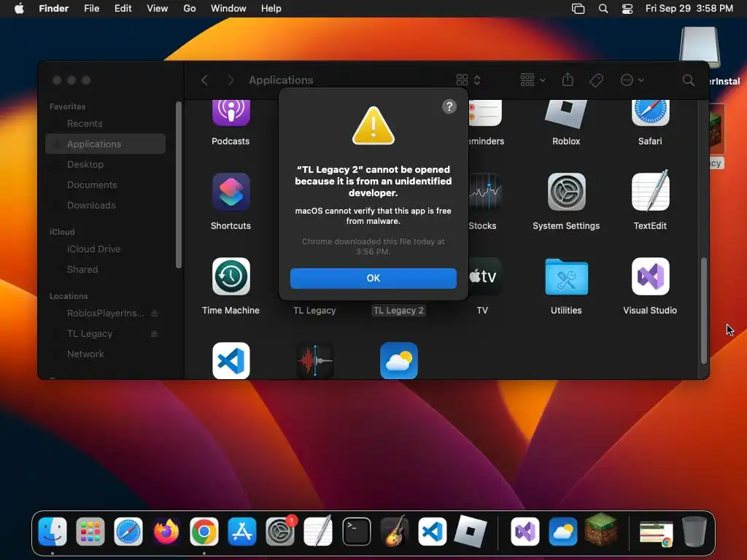The width and height of the screenshot is (747, 560).
Task: Select the Visual Studio app in Applications folder
Action: 650,276
